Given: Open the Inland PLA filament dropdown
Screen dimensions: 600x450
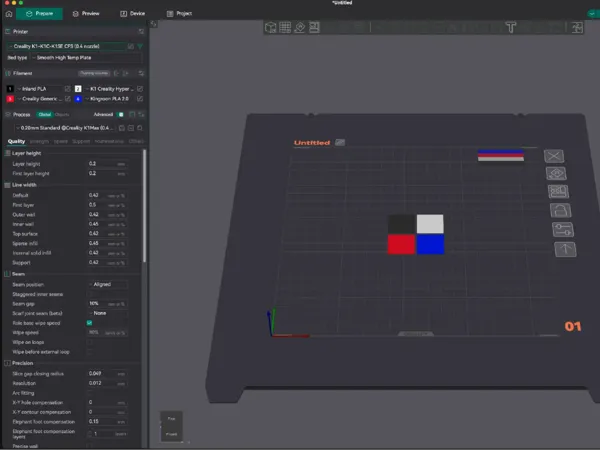Looking at the screenshot, I should coord(39,89).
